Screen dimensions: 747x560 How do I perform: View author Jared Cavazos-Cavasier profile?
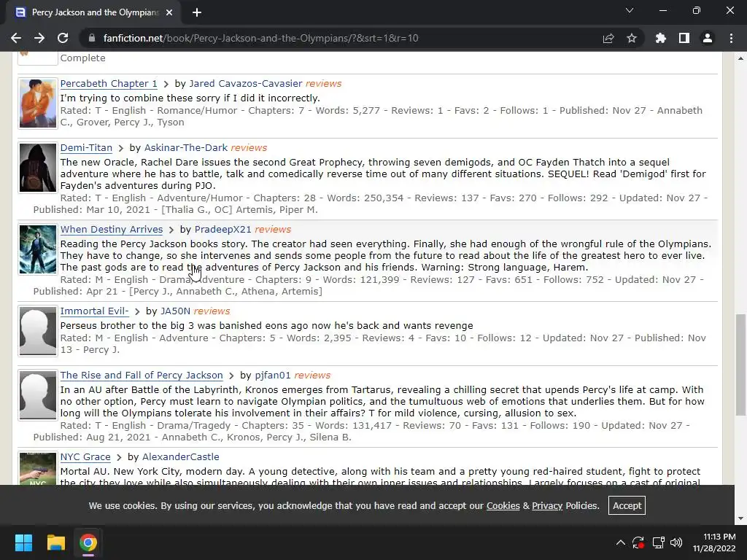pyautogui.click(x=246, y=83)
